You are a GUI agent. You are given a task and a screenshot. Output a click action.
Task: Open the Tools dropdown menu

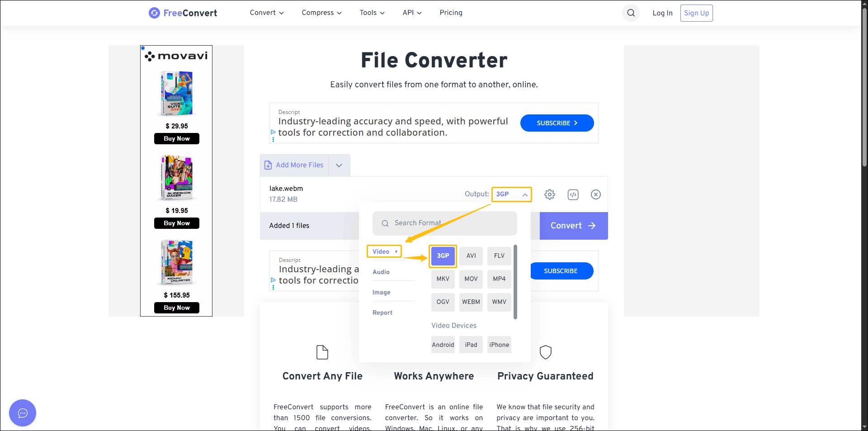point(372,13)
